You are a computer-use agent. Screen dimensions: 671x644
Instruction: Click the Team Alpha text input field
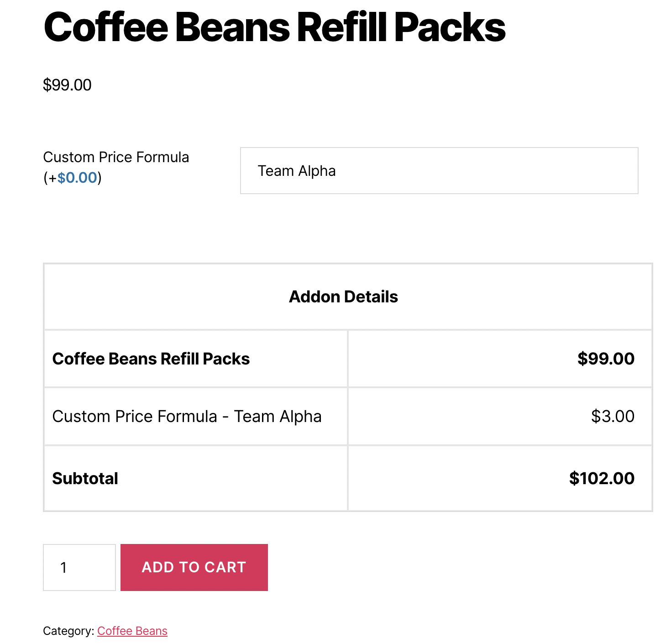point(439,170)
